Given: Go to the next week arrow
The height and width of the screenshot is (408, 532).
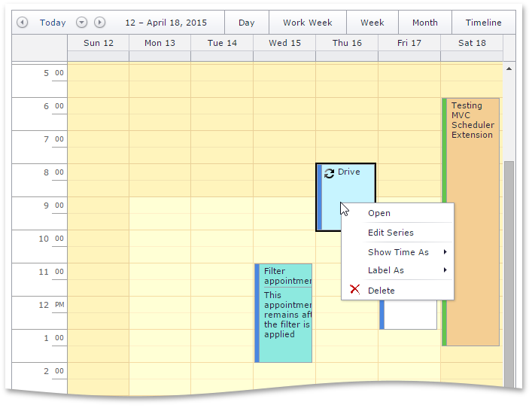Looking at the screenshot, I should 99,23.
